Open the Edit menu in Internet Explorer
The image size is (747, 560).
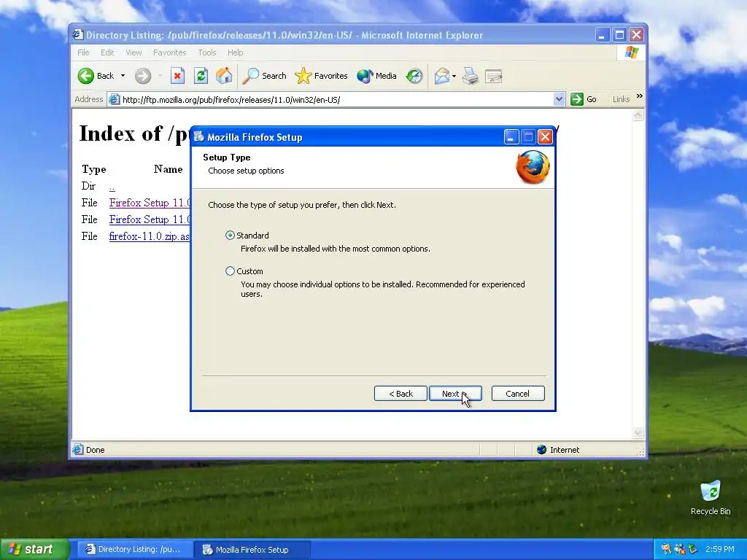pos(107,52)
